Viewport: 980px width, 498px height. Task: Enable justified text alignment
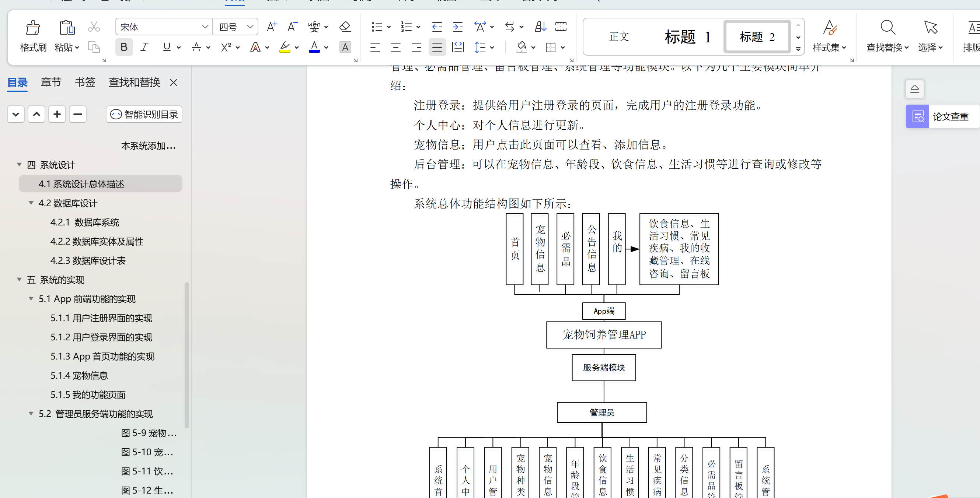coord(437,47)
